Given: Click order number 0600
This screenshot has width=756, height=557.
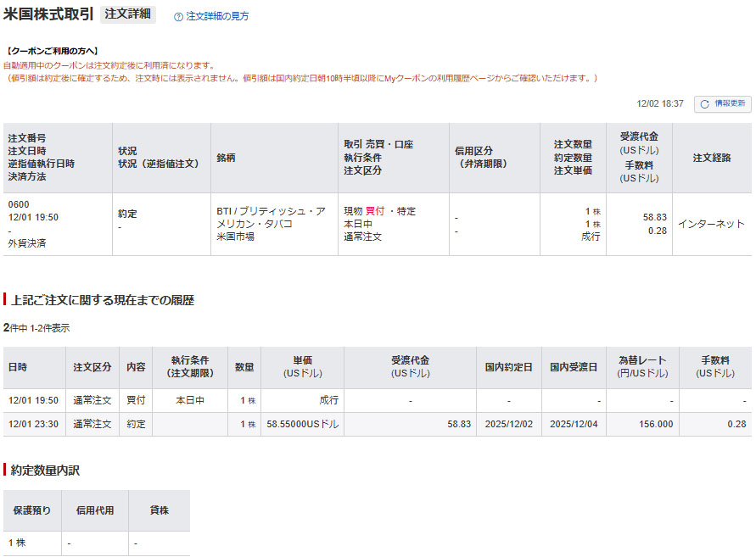Looking at the screenshot, I should [x=19, y=204].
